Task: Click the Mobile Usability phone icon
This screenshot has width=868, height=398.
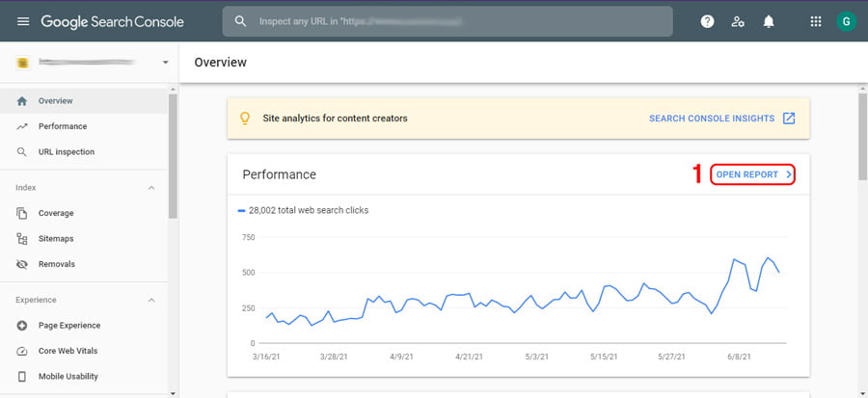Action: pos(21,377)
